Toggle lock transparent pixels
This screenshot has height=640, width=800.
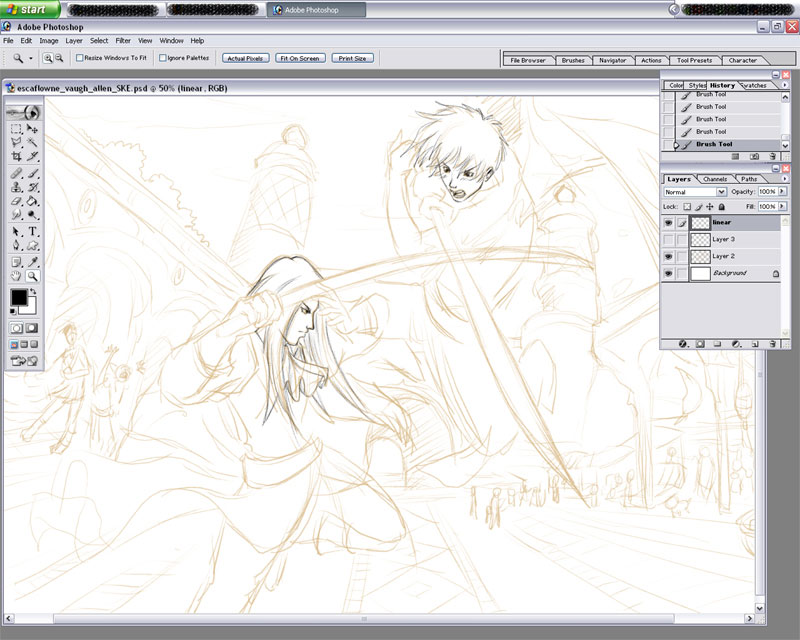point(687,207)
